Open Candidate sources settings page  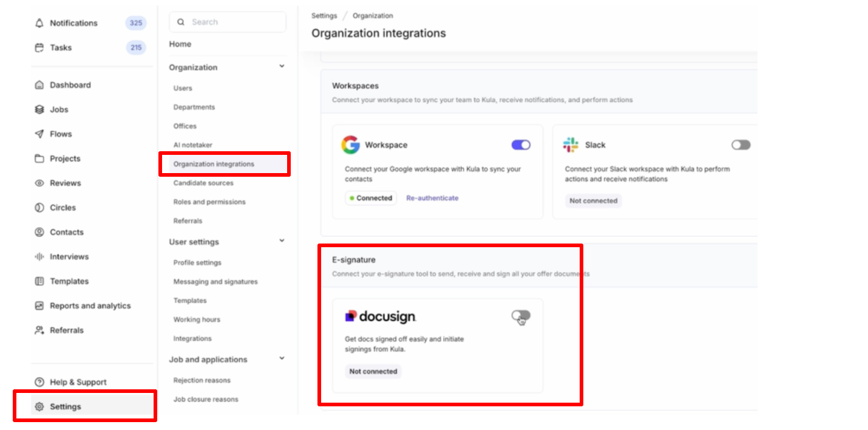click(203, 183)
